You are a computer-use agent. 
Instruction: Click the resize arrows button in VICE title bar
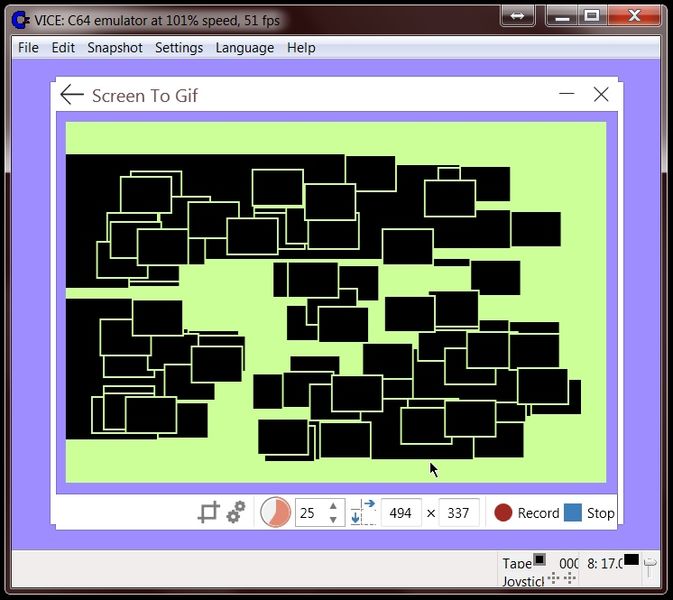coord(517,16)
